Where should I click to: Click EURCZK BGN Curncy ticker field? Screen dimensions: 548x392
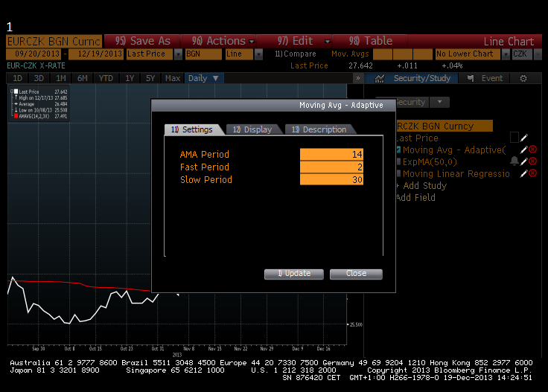54,41
